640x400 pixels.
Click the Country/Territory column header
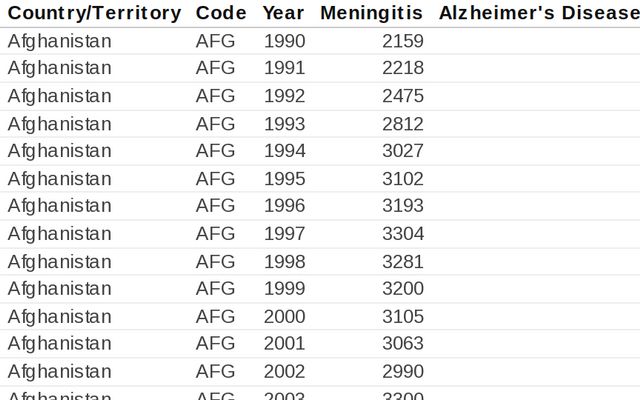[95, 13]
